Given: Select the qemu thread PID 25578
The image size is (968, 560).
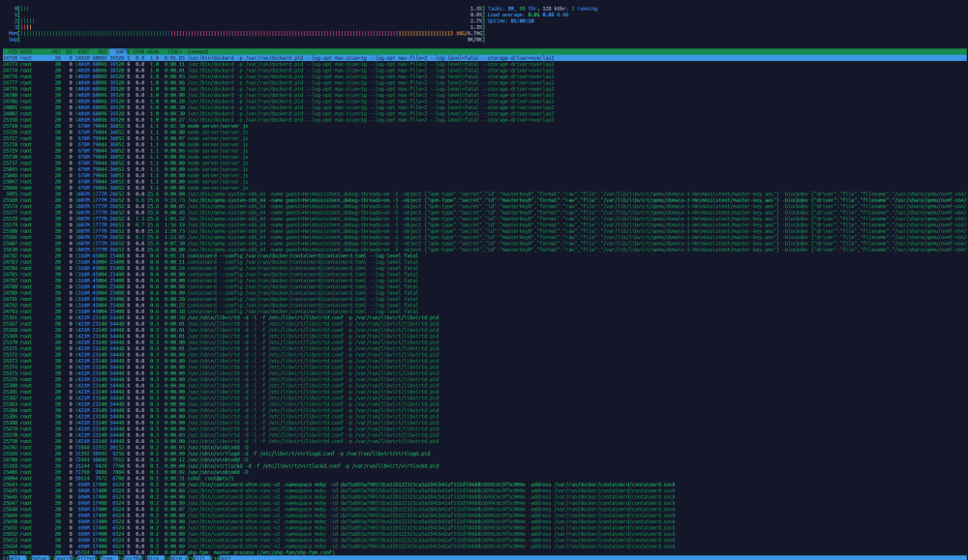Looking at the screenshot, I should pos(485,219).
